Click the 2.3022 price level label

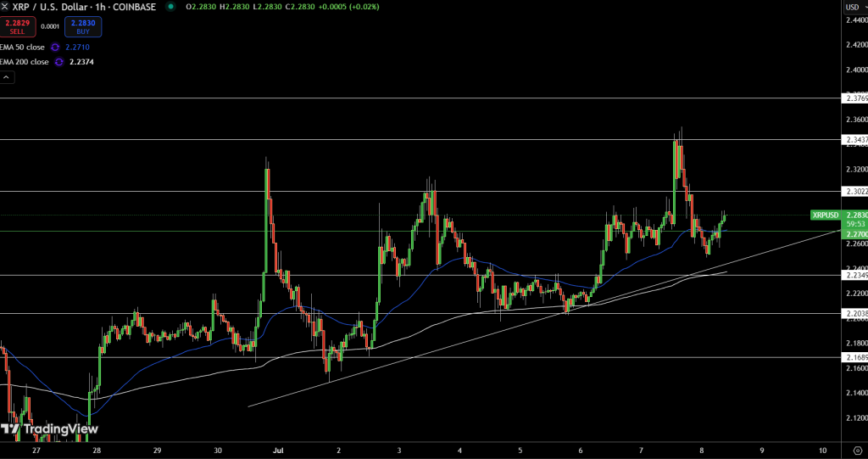point(854,191)
